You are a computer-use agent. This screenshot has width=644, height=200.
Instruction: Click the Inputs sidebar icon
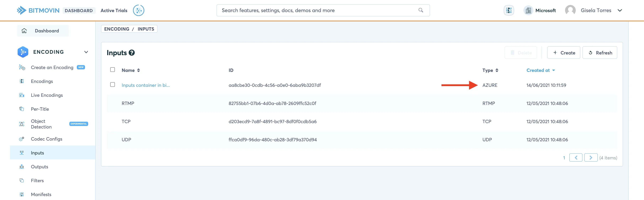click(x=22, y=153)
